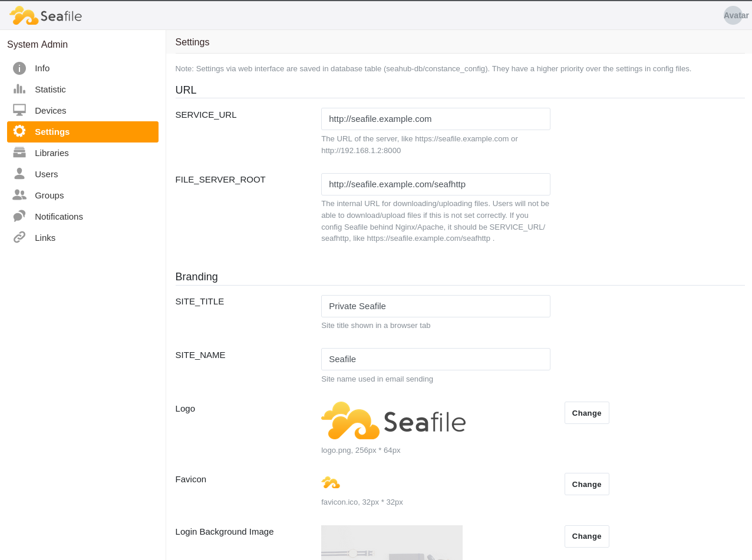752x560 pixels.
Task: Click 'Site name used in email sending'
Action: 377,379
